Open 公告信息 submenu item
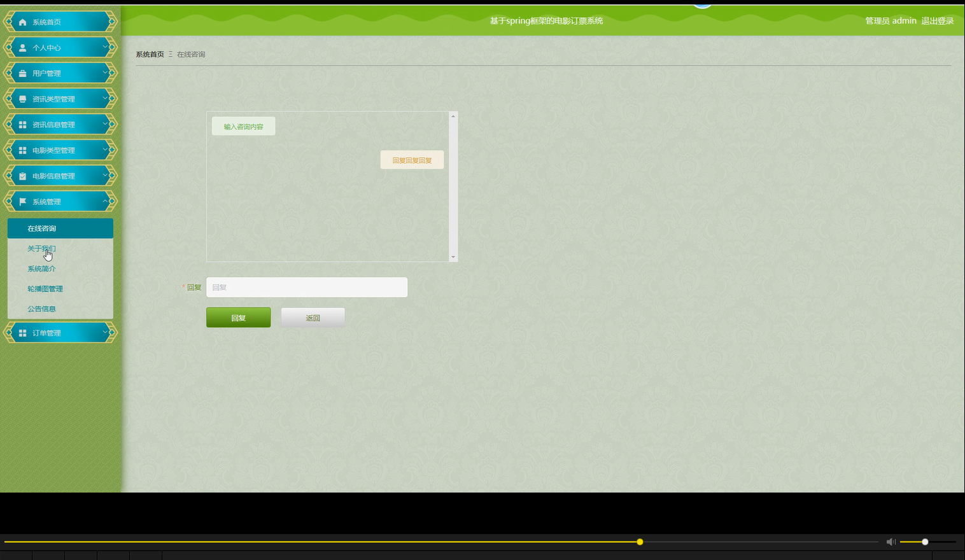The height and width of the screenshot is (560, 965). (x=60, y=309)
